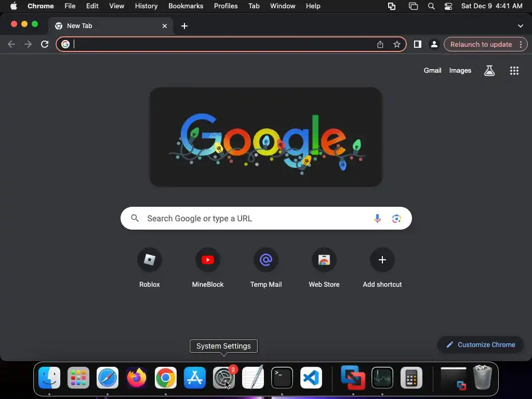Screen dimensions: 532x399
Task: Open the Profiles menu
Action: pyautogui.click(x=225, y=6)
